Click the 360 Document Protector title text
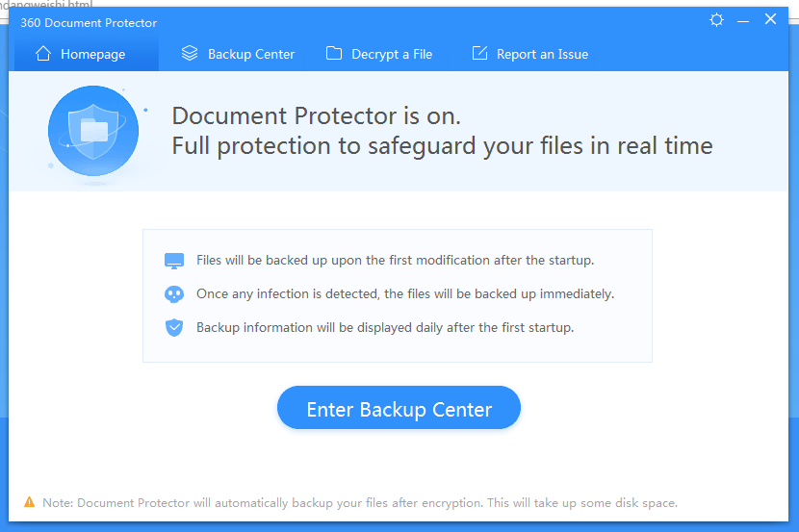The width and height of the screenshot is (799, 532). (89, 23)
